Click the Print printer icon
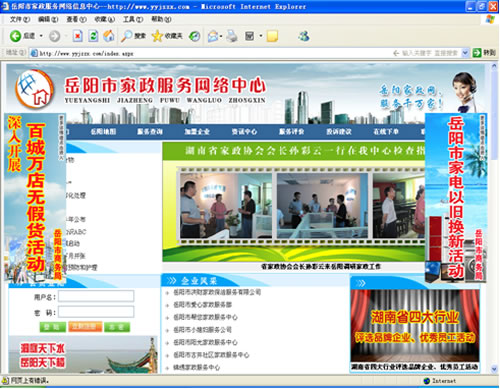The height and width of the screenshot is (389, 500). 232,36
